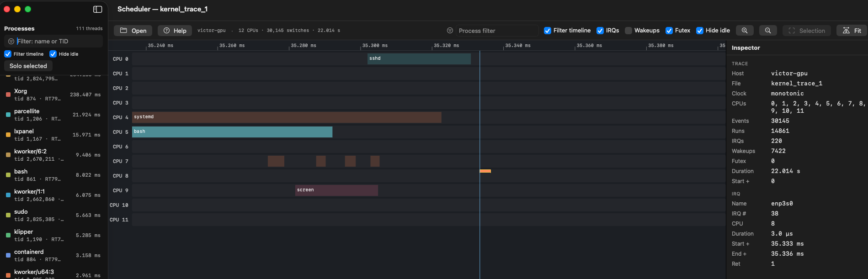Click the Zoom out magnifier icon

pyautogui.click(x=768, y=31)
